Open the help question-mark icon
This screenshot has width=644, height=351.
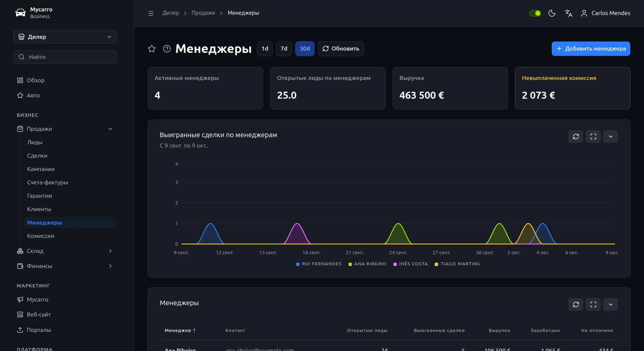[x=167, y=49]
